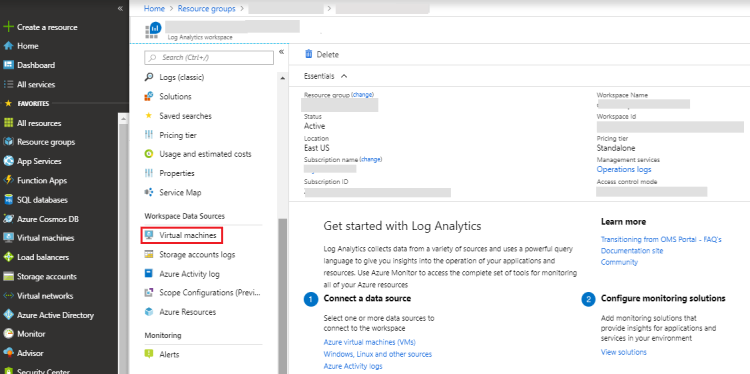This screenshot has width=750, height=374.
Task: Click the Delete trash icon
Action: coord(309,54)
